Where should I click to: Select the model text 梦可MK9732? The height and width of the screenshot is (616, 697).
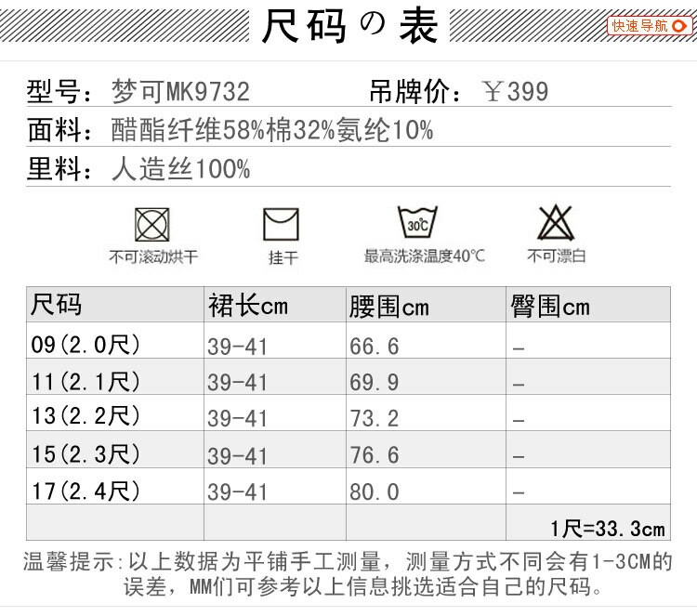pos(180,92)
